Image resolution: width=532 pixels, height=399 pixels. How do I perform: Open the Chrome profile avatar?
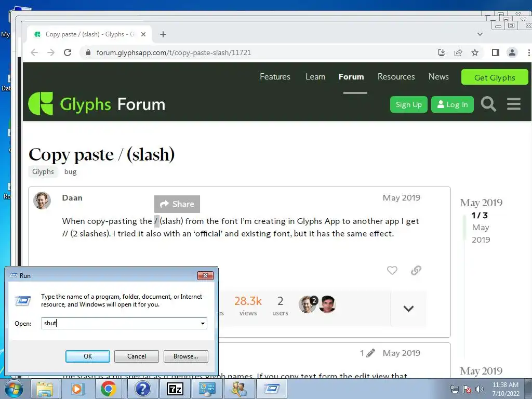tap(512, 52)
